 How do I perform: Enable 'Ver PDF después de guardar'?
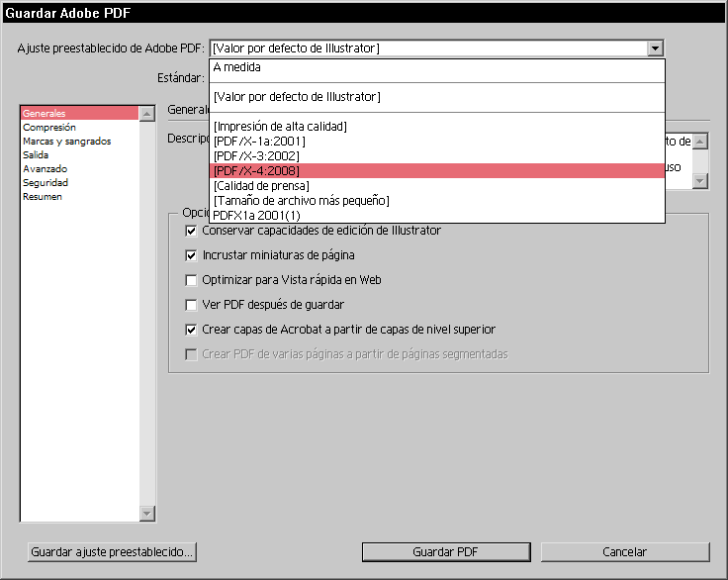(191, 305)
